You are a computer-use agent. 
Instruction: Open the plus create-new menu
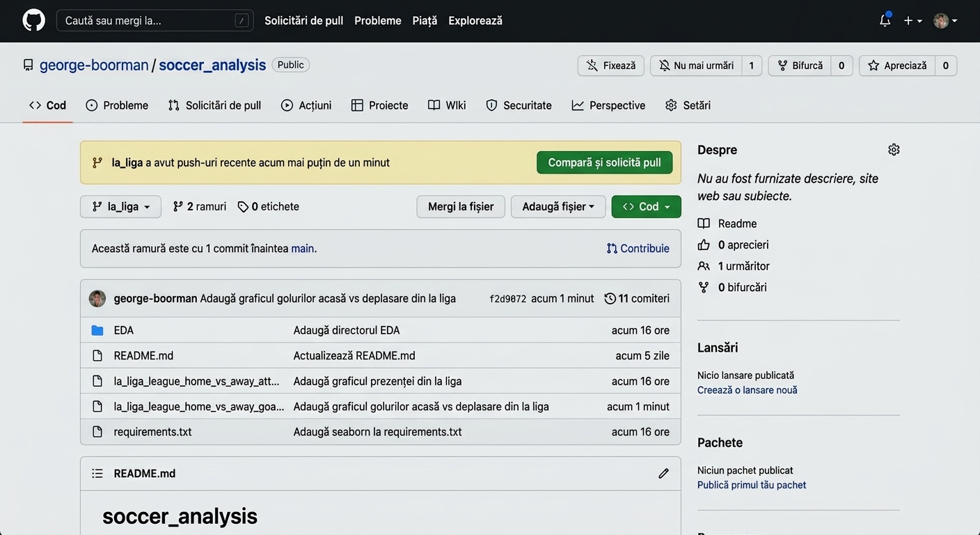pos(912,21)
